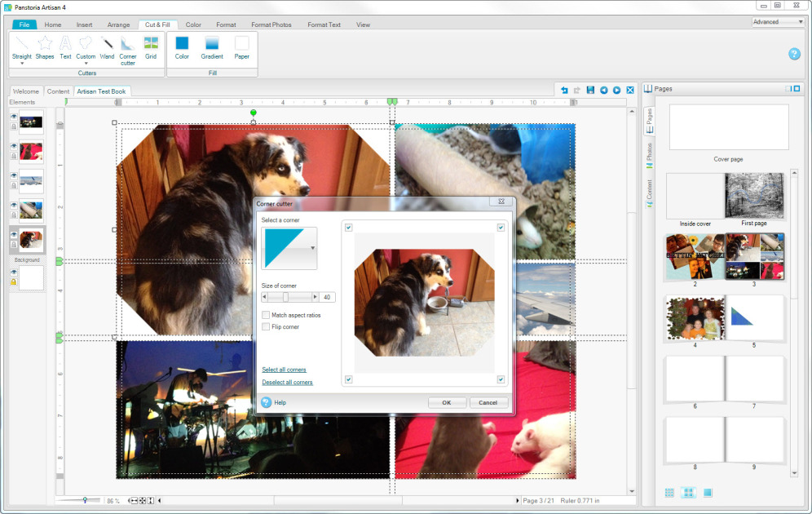This screenshot has width=812, height=514.
Task: Select the Shapes cutter tool
Action: [x=45, y=47]
